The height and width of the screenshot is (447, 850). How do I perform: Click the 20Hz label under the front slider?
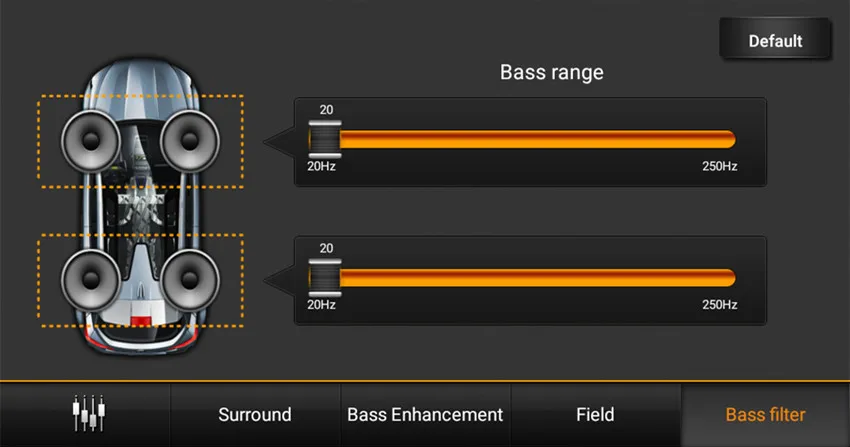(x=322, y=166)
